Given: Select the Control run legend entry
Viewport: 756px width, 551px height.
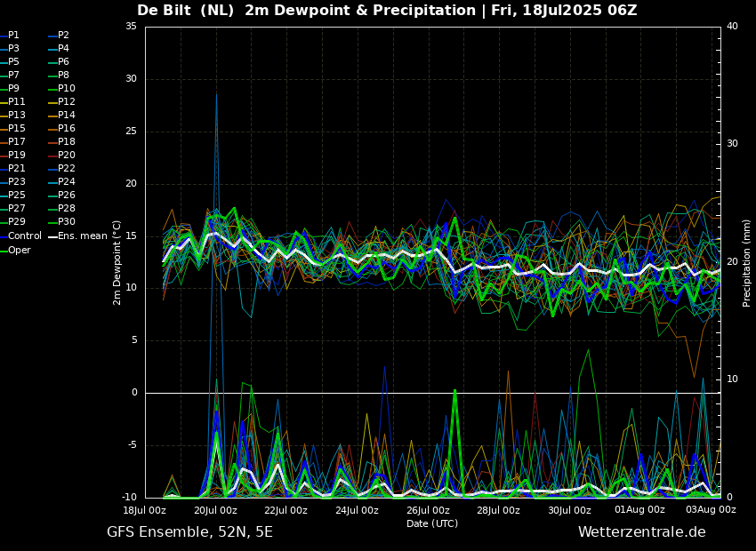Looking at the screenshot, I should (24, 236).
